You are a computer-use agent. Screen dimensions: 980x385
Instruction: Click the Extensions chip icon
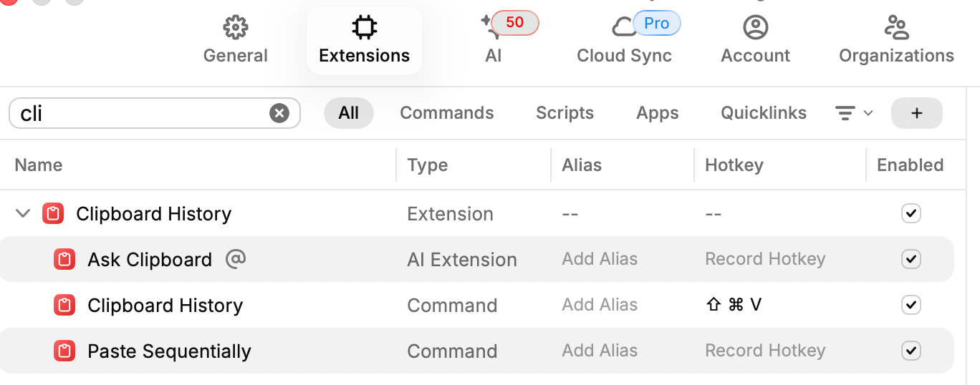point(364,28)
